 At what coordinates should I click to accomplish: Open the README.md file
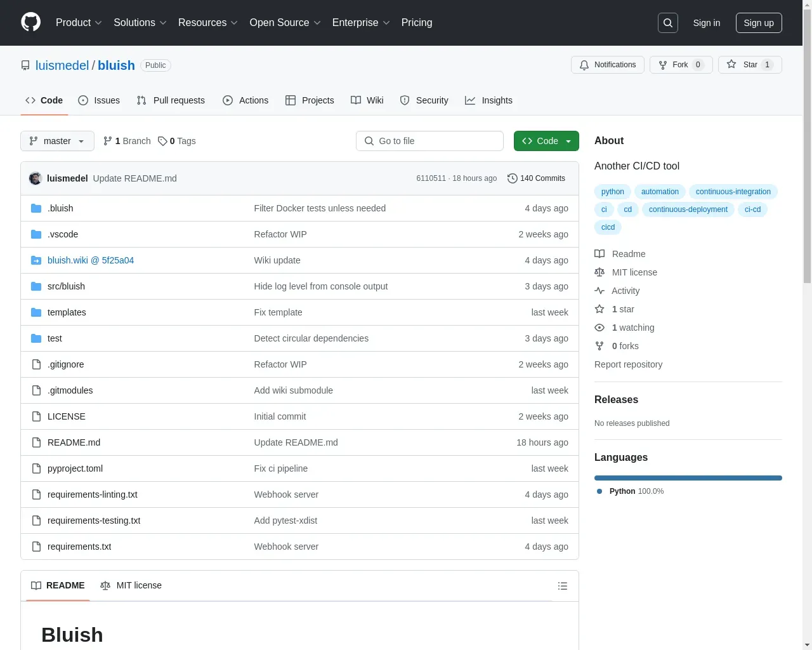tap(74, 442)
